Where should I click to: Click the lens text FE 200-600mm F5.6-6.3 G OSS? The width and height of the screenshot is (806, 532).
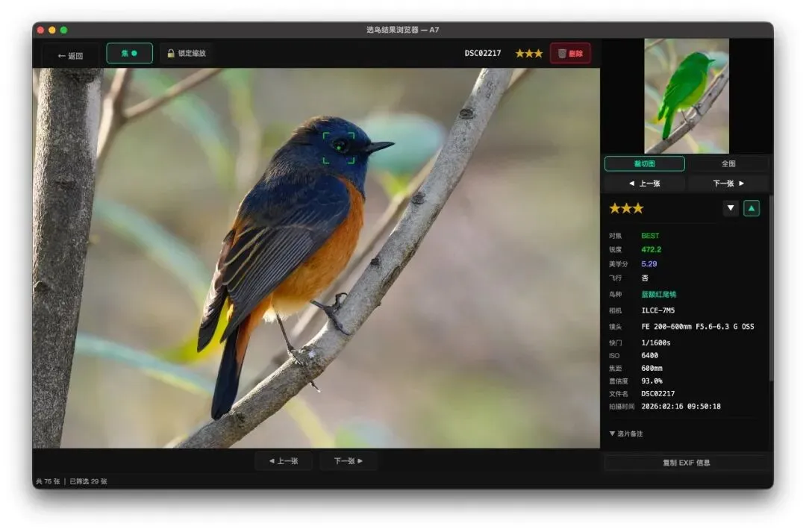[698, 327]
